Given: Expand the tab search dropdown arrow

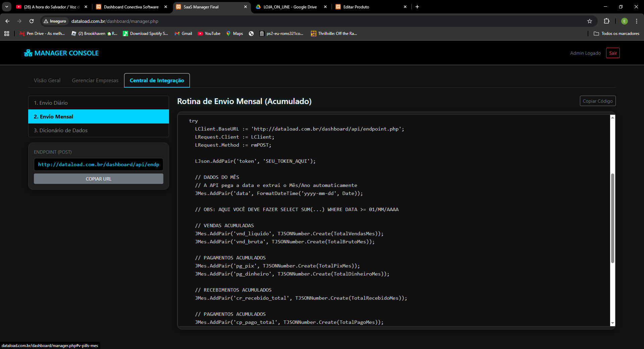Looking at the screenshot, I should click(7, 7).
